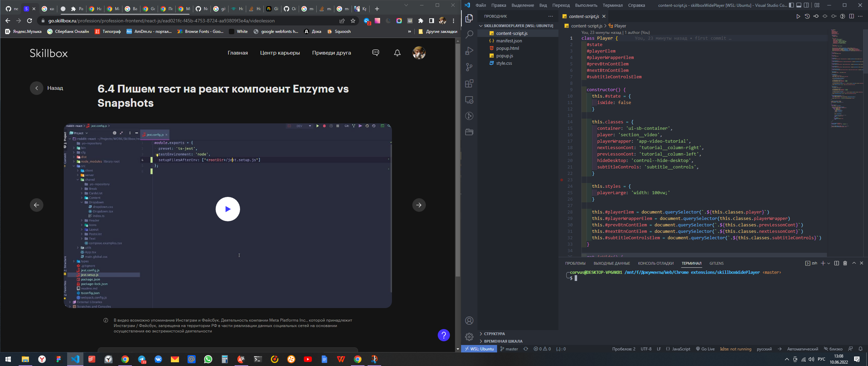Open Приведи друга link on Skillbox
Viewport: 868px width, 366px height.
[x=331, y=53]
